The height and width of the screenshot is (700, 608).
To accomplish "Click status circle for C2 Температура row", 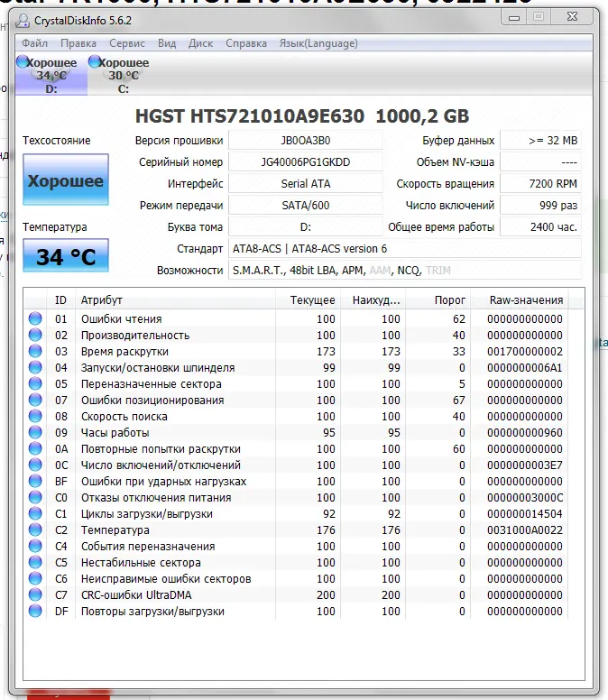I will pyautogui.click(x=35, y=530).
